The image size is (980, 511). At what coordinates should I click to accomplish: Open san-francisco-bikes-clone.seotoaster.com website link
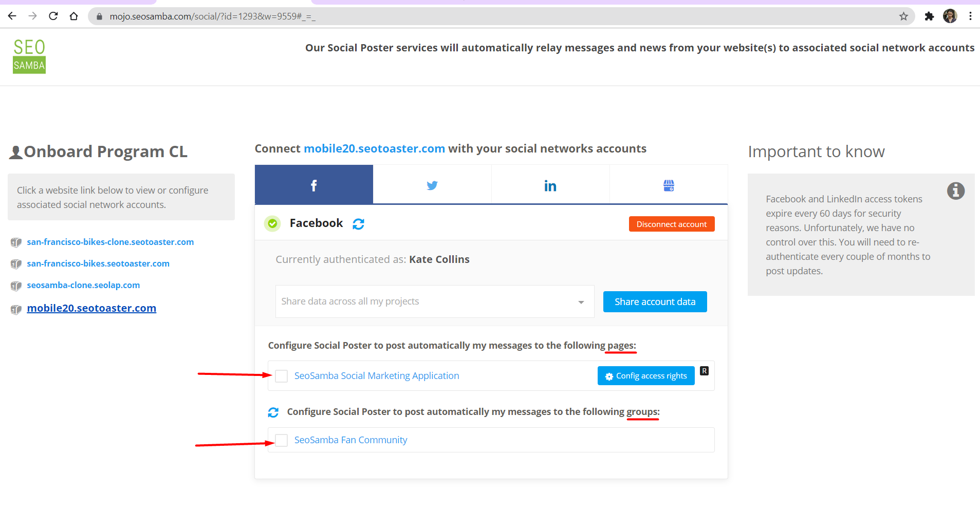(x=110, y=242)
